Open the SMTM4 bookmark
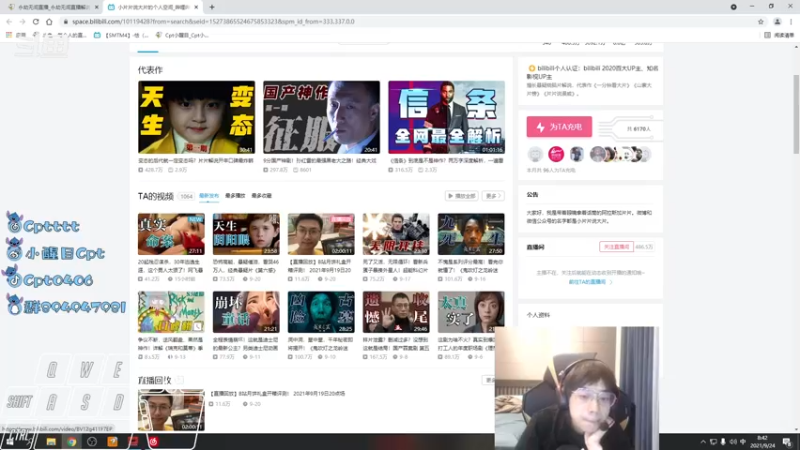The height and width of the screenshot is (450, 800). tap(121, 35)
